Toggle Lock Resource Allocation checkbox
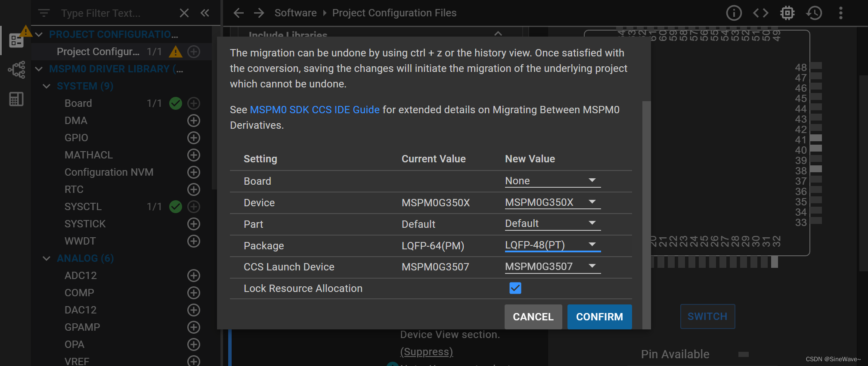 coord(515,288)
